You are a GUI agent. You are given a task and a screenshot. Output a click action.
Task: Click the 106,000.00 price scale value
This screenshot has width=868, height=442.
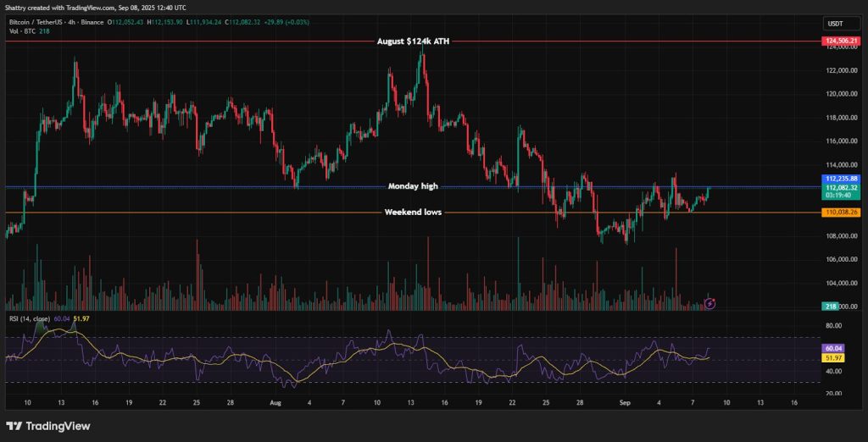point(840,259)
